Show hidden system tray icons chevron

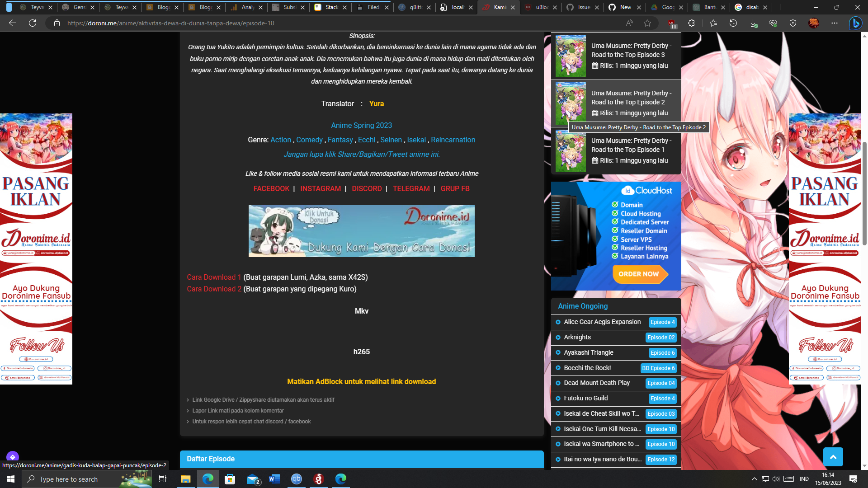click(x=754, y=479)
